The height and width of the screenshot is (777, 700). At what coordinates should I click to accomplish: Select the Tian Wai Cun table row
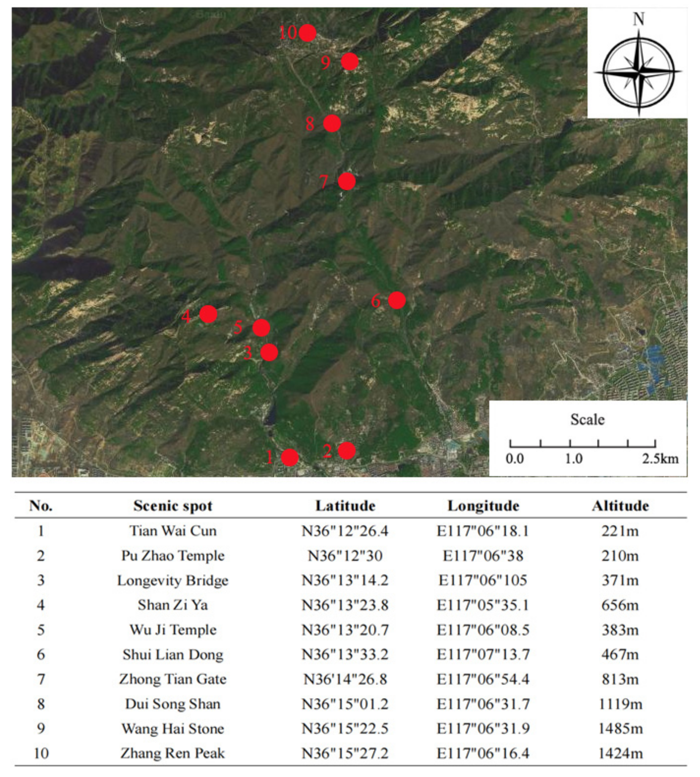(x=173, y=531)
